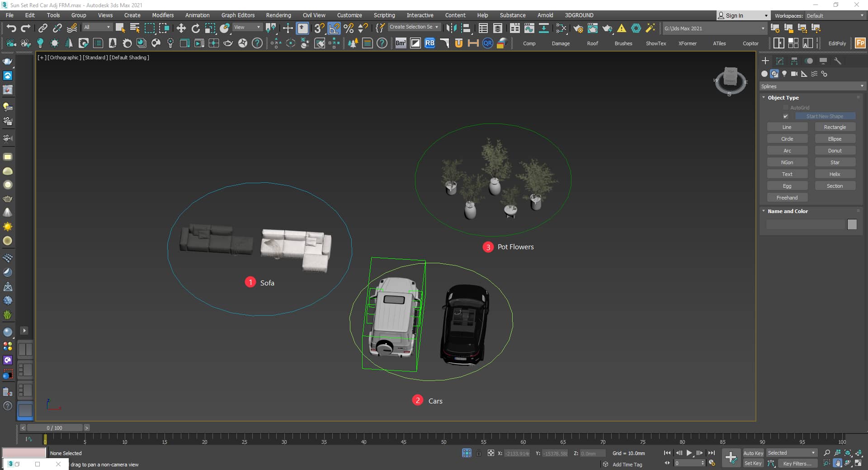Toggle the selection lock padlock icon

tap(479, 453)
